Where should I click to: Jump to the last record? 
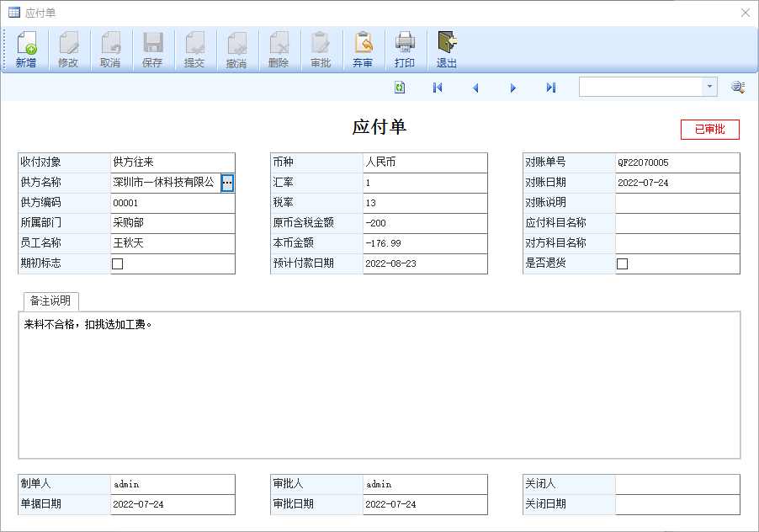click(551, 88)
